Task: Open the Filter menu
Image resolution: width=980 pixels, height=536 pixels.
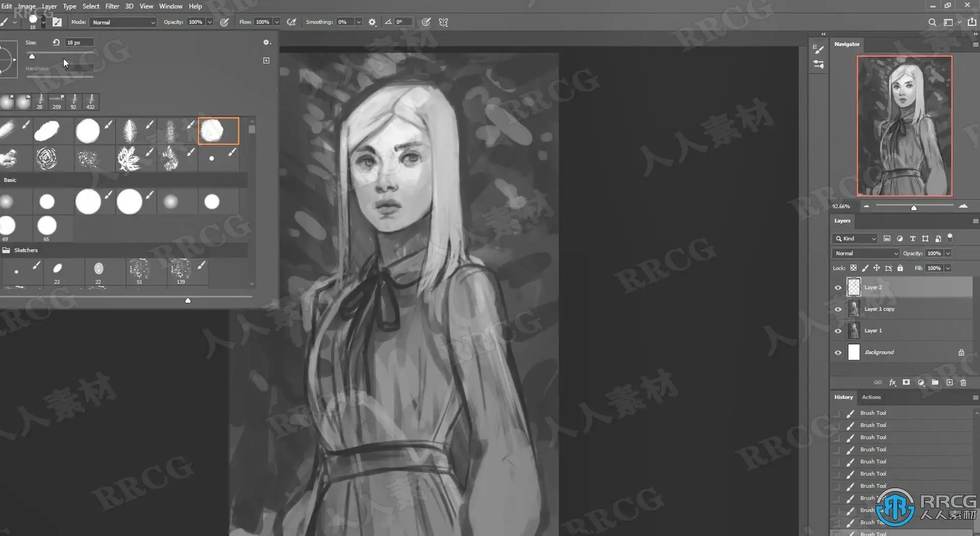Action: point(112,6)
